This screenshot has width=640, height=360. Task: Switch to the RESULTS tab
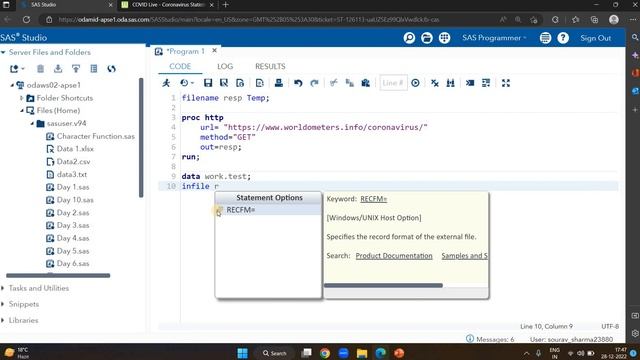coord(270,66)
